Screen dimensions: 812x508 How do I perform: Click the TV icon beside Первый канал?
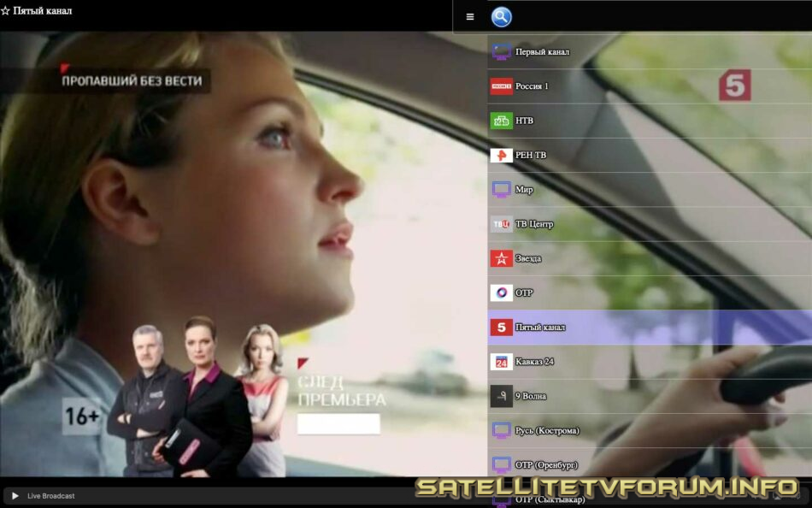coord(501,52)
